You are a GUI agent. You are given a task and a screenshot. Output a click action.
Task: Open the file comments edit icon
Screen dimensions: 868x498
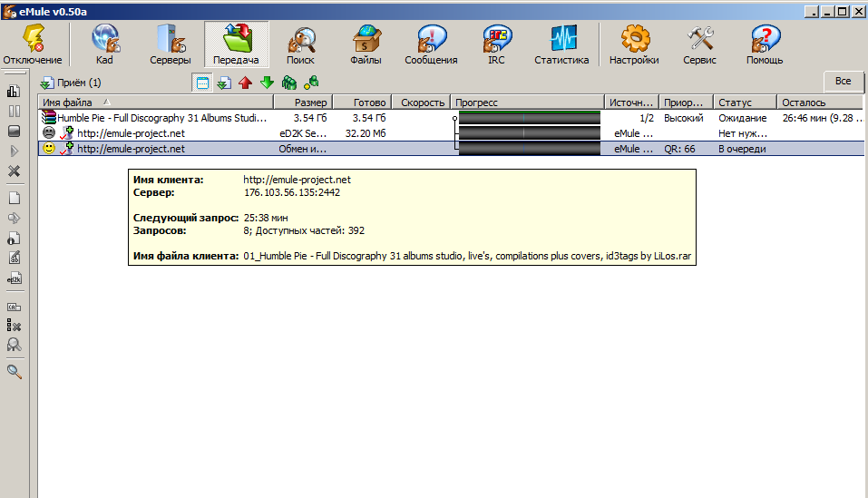click(14, 258)
